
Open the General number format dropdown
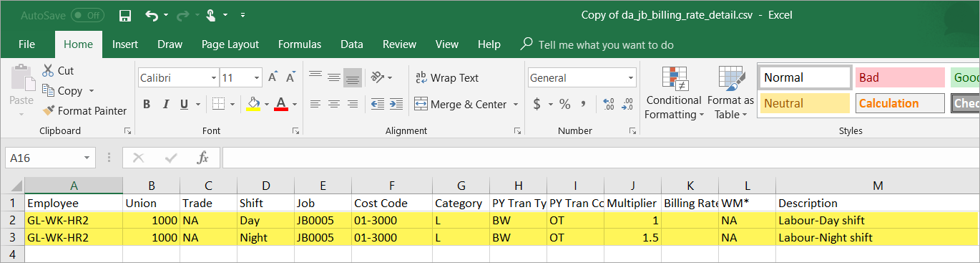pyautogui.click(x=630, y=77)
